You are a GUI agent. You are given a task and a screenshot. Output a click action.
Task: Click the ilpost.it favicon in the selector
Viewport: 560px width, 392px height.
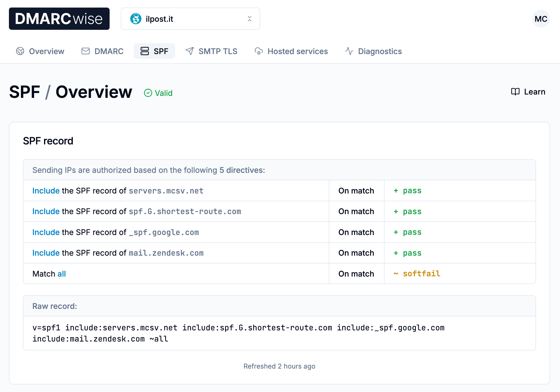point(136,19)
